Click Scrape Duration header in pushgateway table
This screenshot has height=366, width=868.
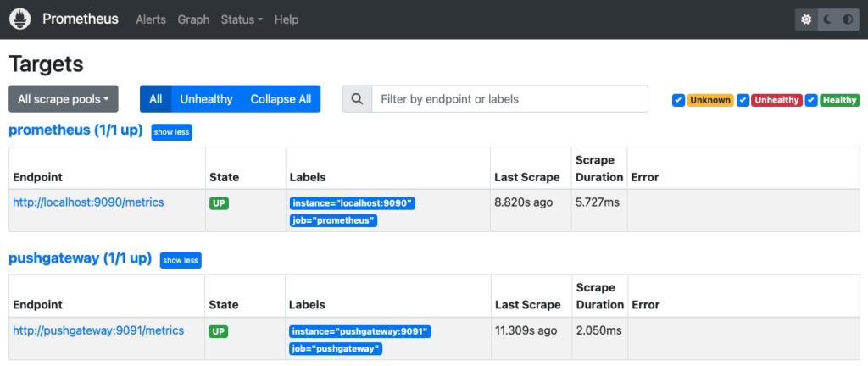point(599,297)
